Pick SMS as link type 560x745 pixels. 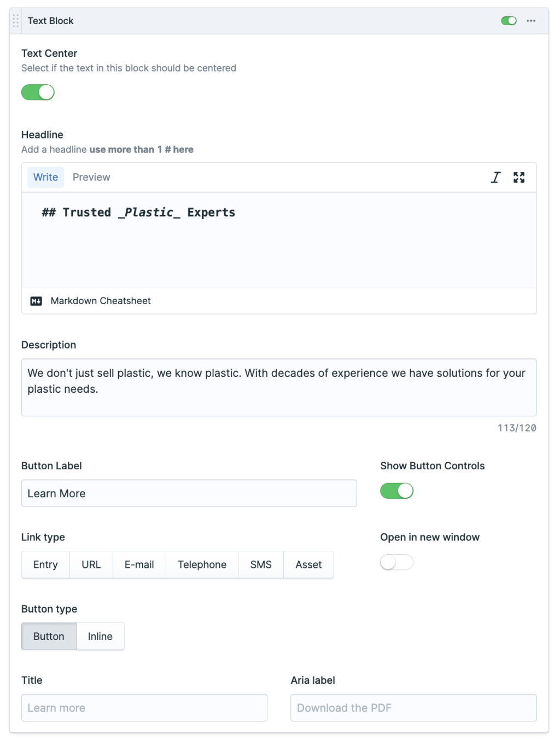pyautogui.click(x=260, y=564)
